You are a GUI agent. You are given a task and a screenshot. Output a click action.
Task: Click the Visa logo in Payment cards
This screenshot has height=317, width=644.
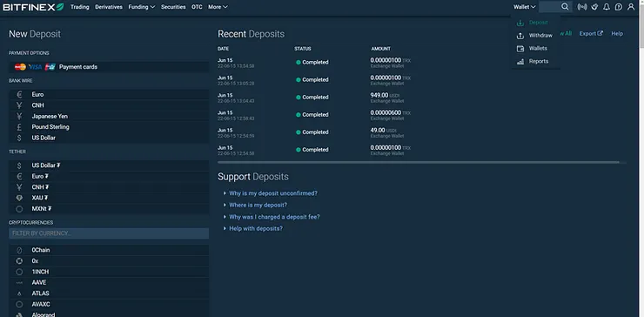pyautogui.click(x=36, y=67)
